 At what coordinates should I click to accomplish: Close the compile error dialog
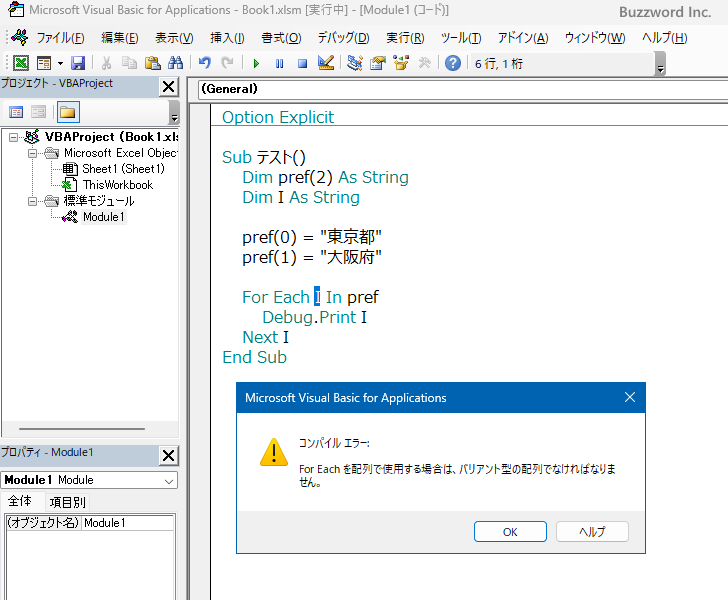click(x=630, y=398)
